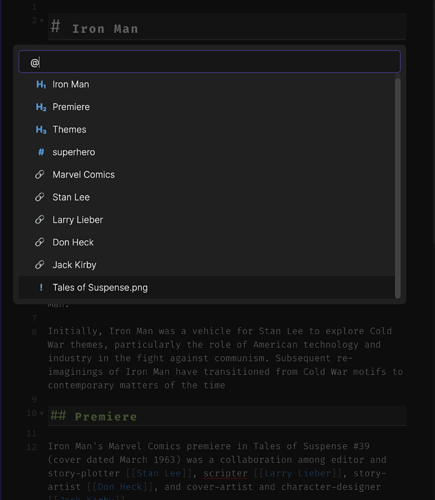Image resolution: width=435 pixels, height=500 pixels.
Task: Open the Stan Lee wiki link in text
Action: point(158,473)
